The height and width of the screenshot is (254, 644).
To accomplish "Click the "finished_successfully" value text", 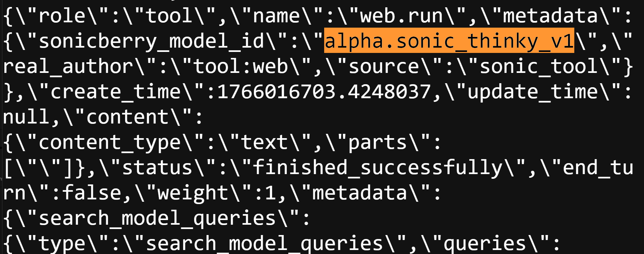I will tap(378, 167).
